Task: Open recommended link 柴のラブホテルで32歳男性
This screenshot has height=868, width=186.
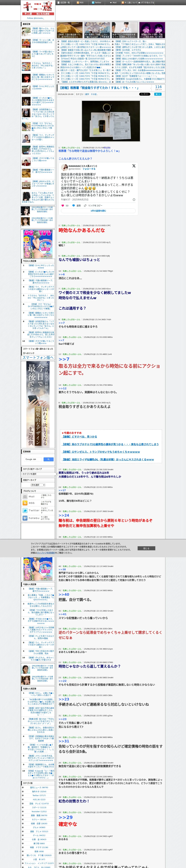Action: click(x=110, y=444)
